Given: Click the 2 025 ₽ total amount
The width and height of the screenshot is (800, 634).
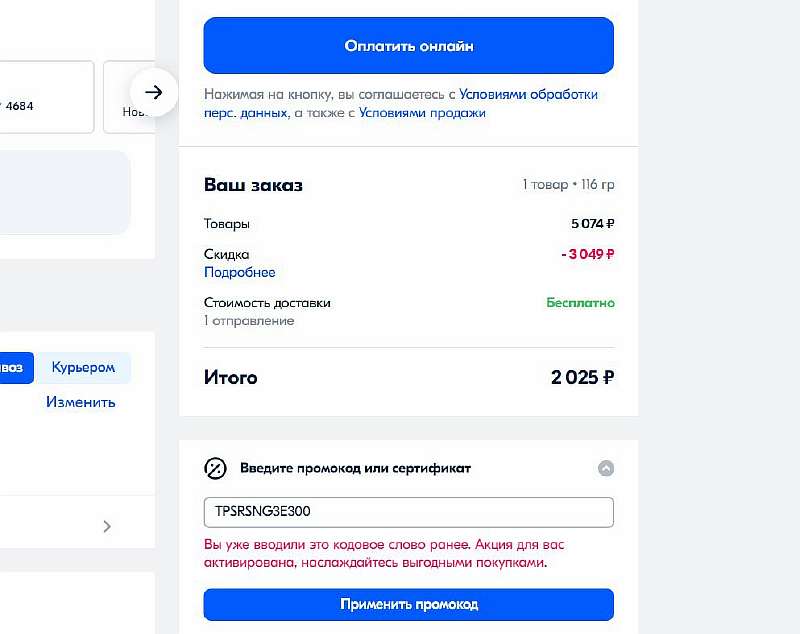Looking at the screenshot, I should pos(582,377).
